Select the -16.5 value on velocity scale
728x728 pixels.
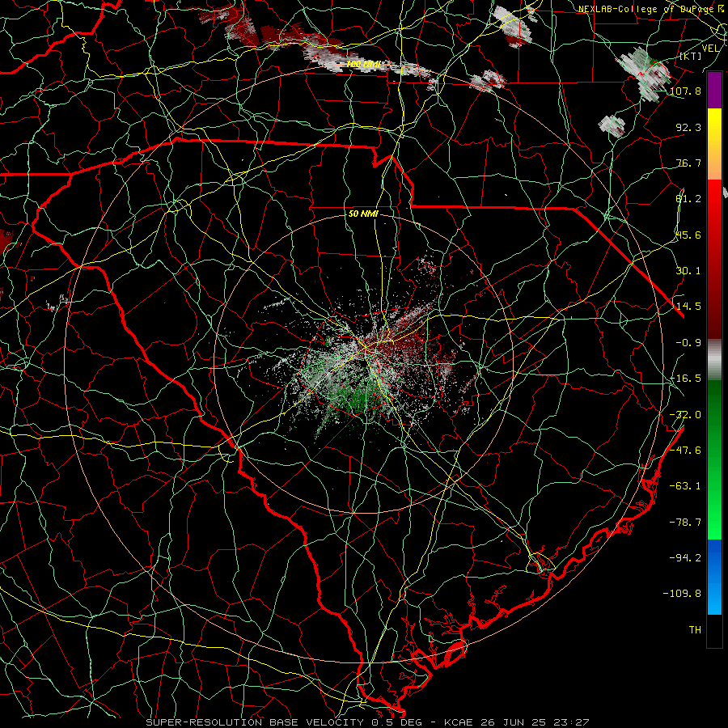click(685, 379)
